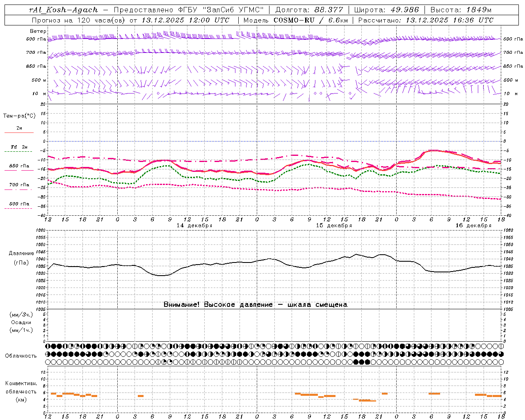This screenshot has width=525, height=420.
Task: Click the left 500 гПа wind level label
Action: click(x=36, y=39)
